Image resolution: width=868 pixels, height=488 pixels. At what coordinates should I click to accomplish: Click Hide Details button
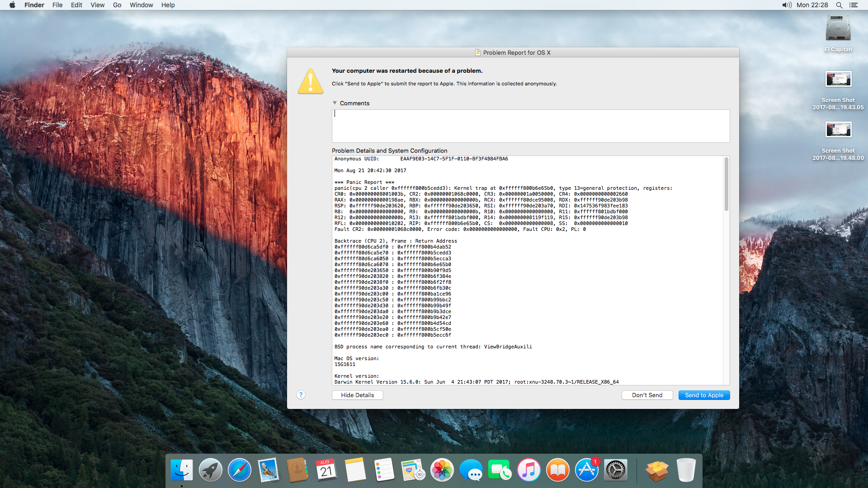[357, 395]
